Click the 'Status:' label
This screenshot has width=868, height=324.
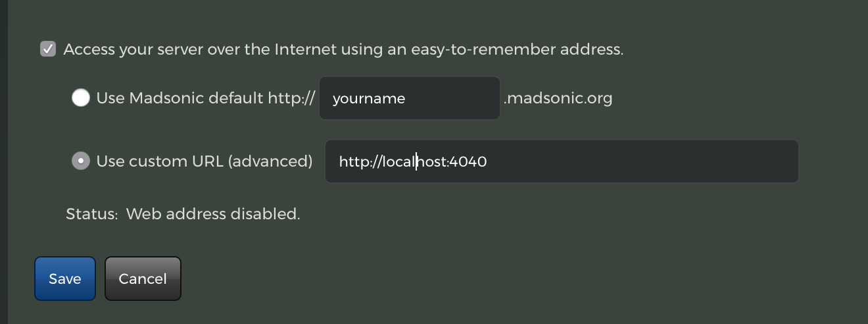tap(92, 214)
